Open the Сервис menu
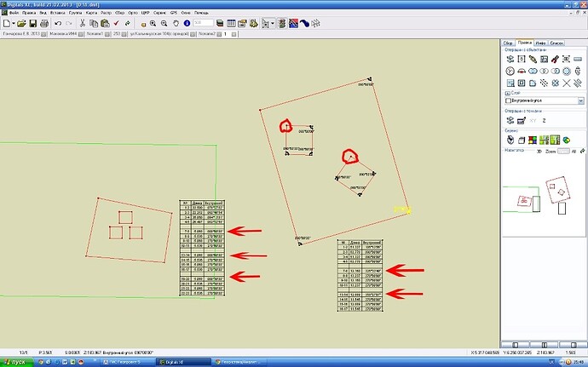This screenshot has width=588, height=367. coord(159,13)
